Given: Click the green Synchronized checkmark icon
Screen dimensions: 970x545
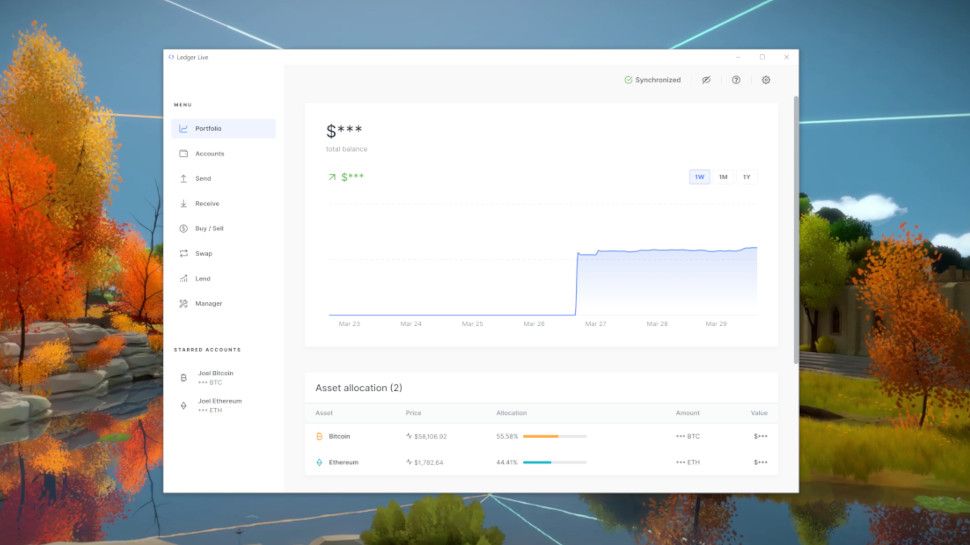Looking at the screenshot, I should click(x=628, y=80).
